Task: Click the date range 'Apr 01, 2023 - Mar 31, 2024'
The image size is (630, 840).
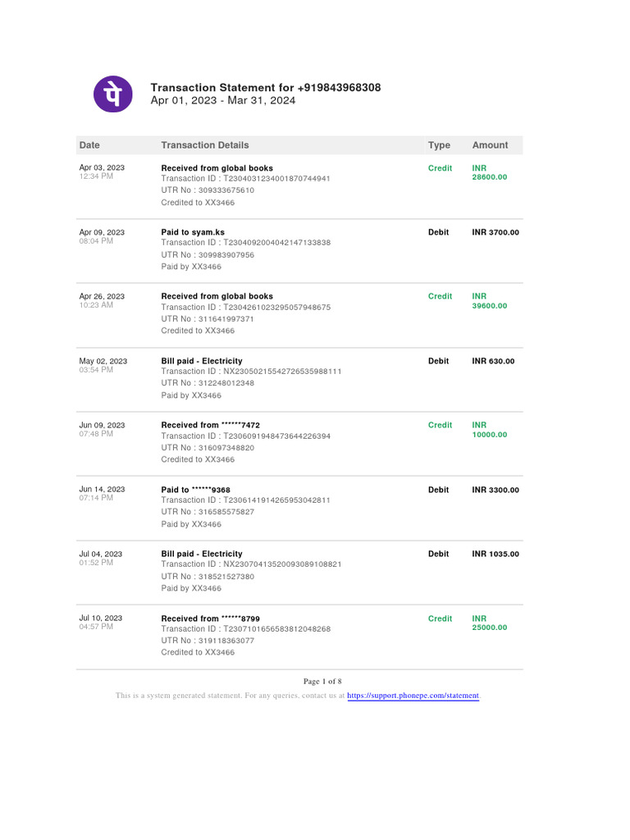Action: click(223, 101)
